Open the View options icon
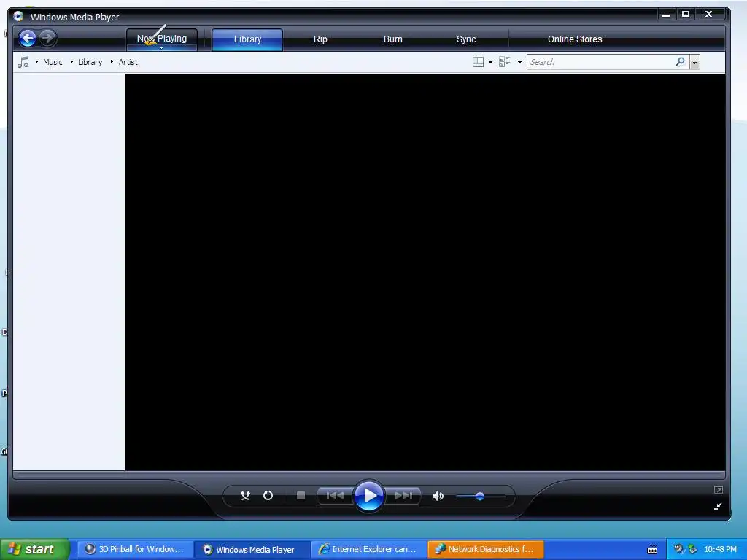This screenshot has height=560, width=747. [505, 62]
